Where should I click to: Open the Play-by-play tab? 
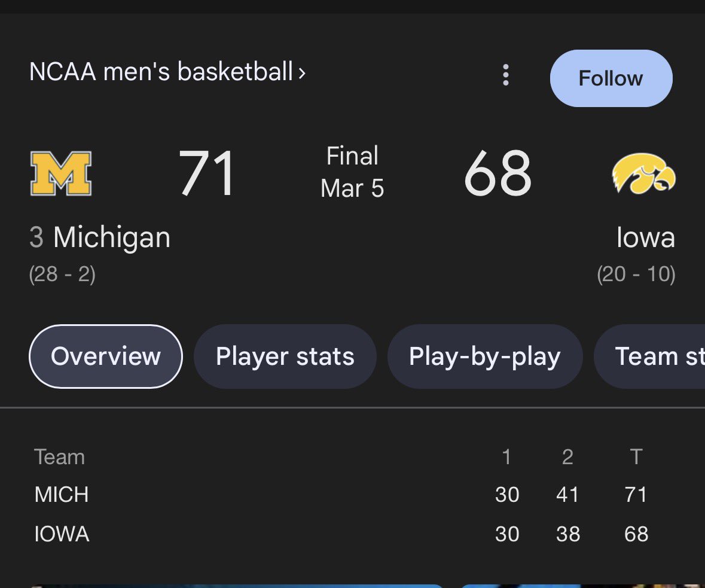click(x=485, y=357)
